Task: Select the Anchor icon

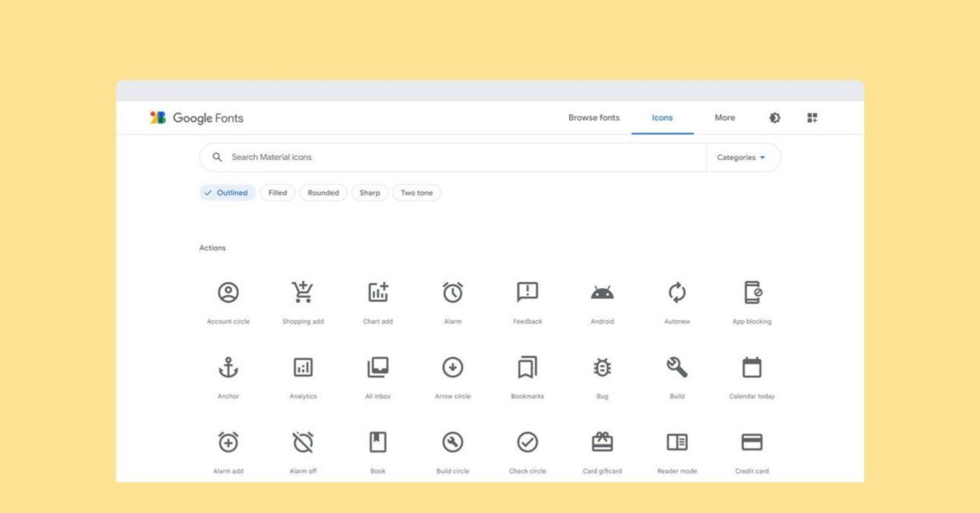Action: tap(228, 367)
